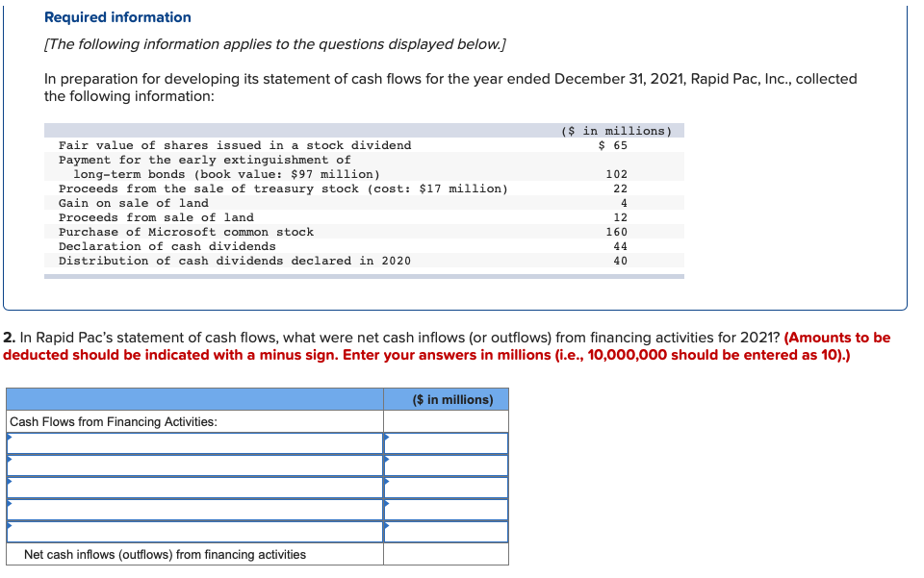Click 'Cash Flows from Financing Activities:' label
Image resolution: width=924 pixels, height=578 pixels.
point(114,421)
